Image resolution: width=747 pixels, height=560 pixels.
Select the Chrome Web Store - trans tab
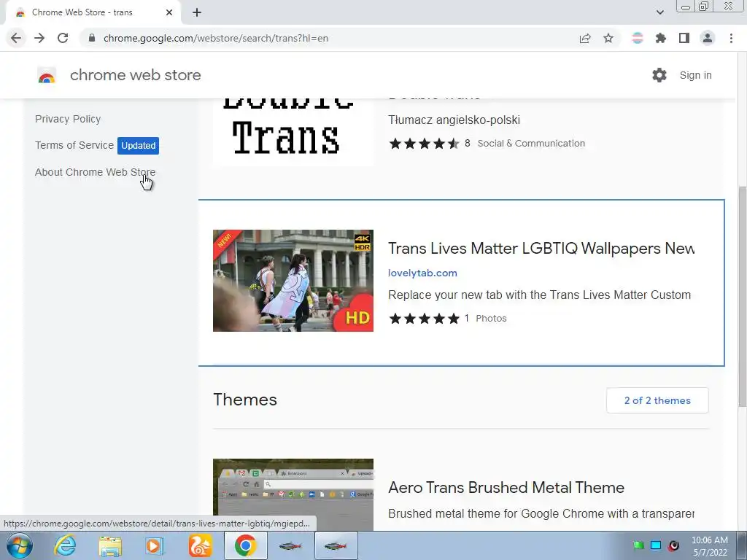[x=93, y=12]
